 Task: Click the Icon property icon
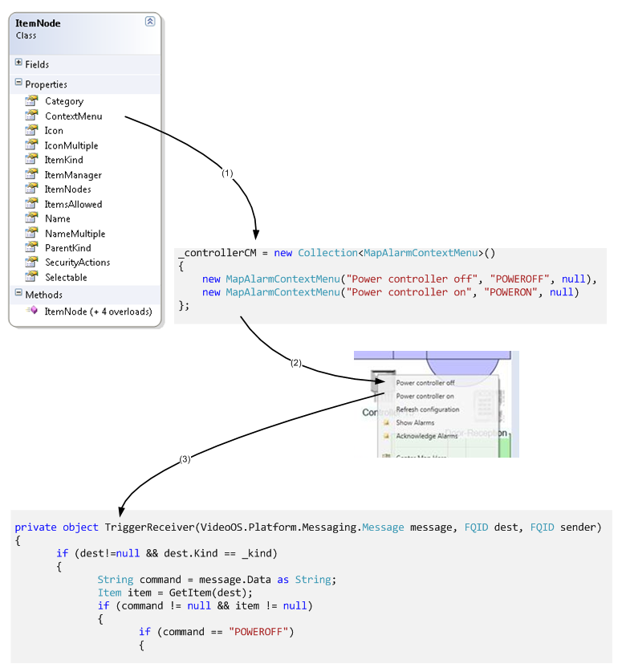[x=31, y=130]
